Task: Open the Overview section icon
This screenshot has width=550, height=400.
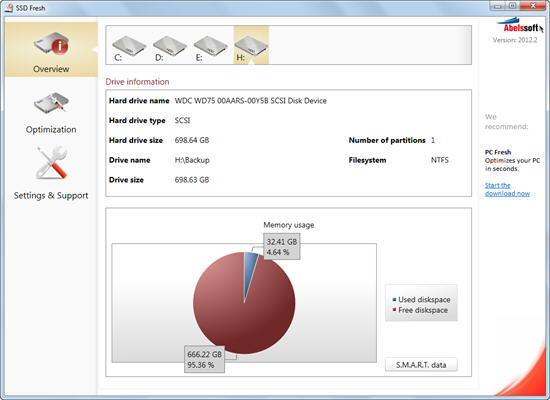Action: (52, 44)
